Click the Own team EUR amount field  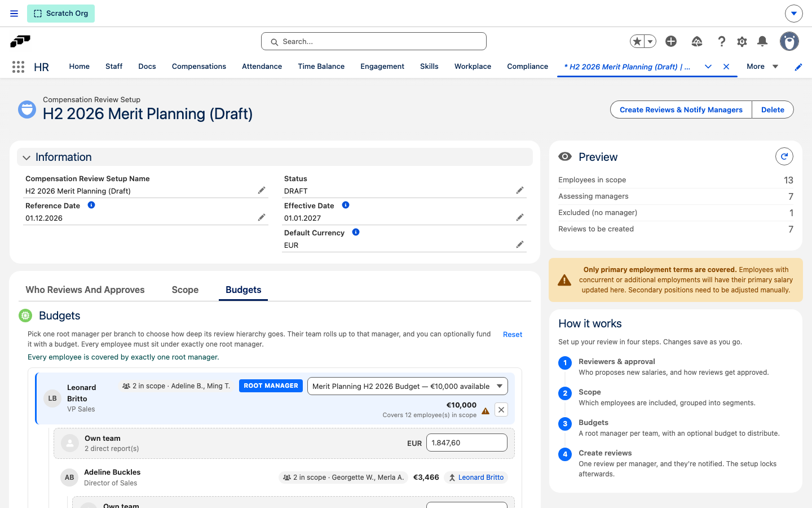467,443
